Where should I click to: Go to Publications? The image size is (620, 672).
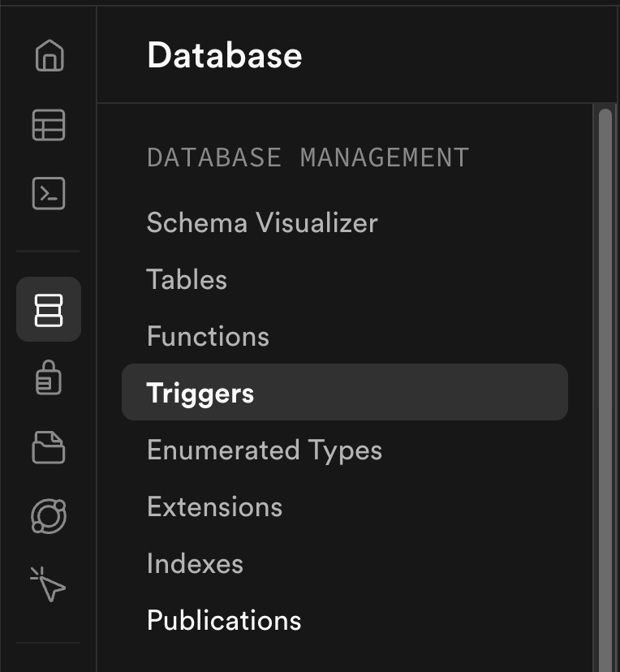(224, 620)
